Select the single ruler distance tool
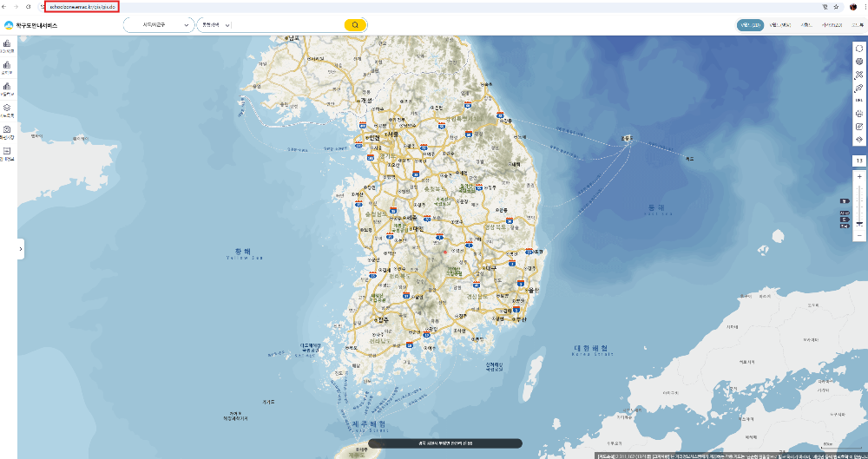The image size is (868, 459). pyautogui.click(x=859, y=88)
